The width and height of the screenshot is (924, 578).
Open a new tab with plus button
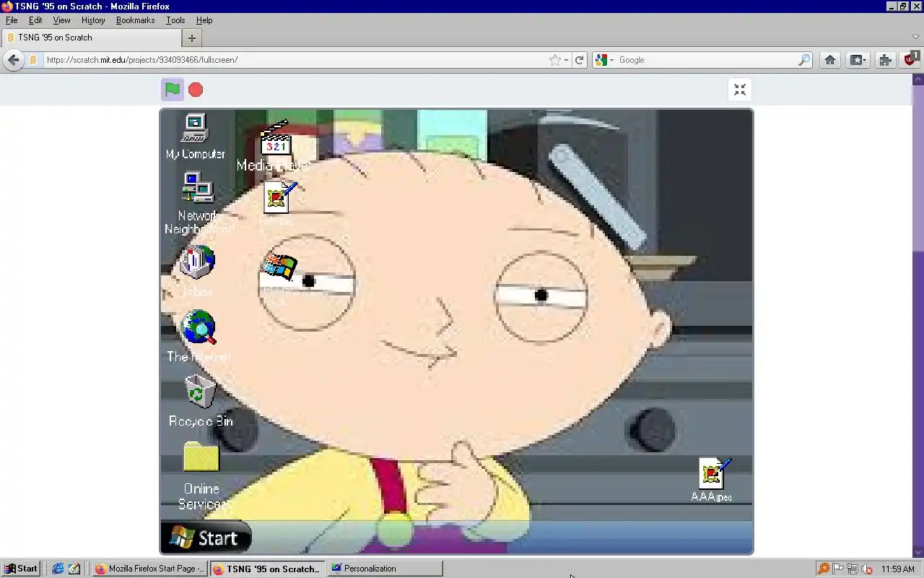192,38
